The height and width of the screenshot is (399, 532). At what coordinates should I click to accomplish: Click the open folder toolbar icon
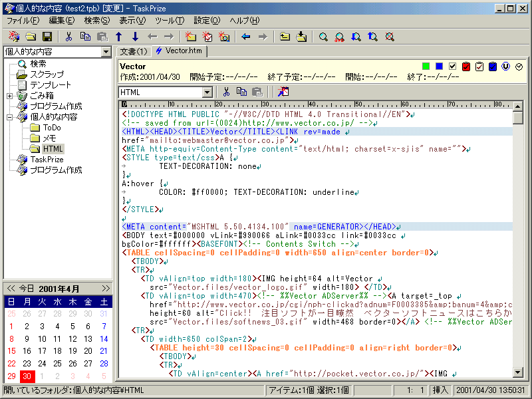click(x=31, y=37)
